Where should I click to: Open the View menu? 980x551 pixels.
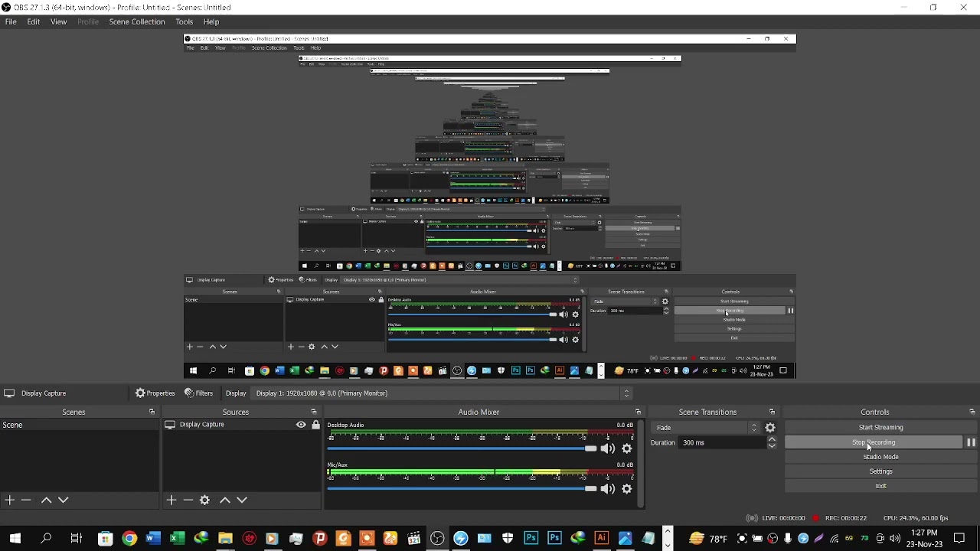click(58, 22)
